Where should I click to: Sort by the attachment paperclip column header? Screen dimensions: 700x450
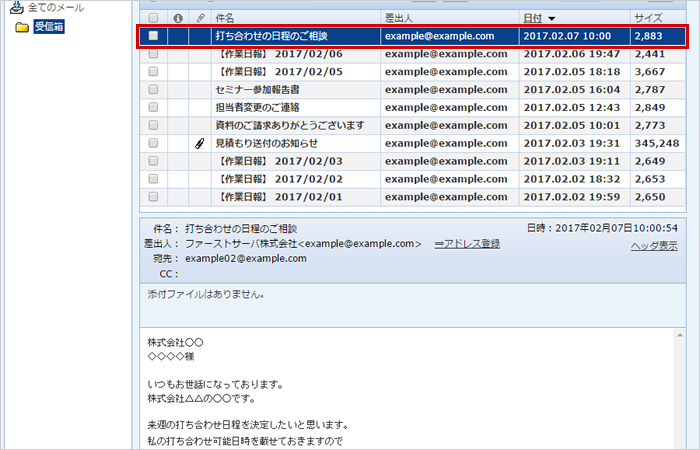(200, 18)
